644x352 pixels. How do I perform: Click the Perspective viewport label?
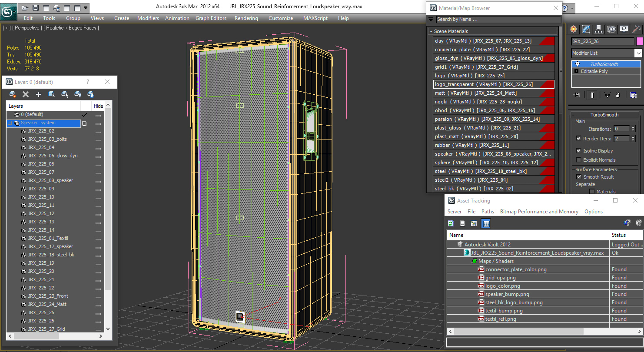click(x=28, y=28)
